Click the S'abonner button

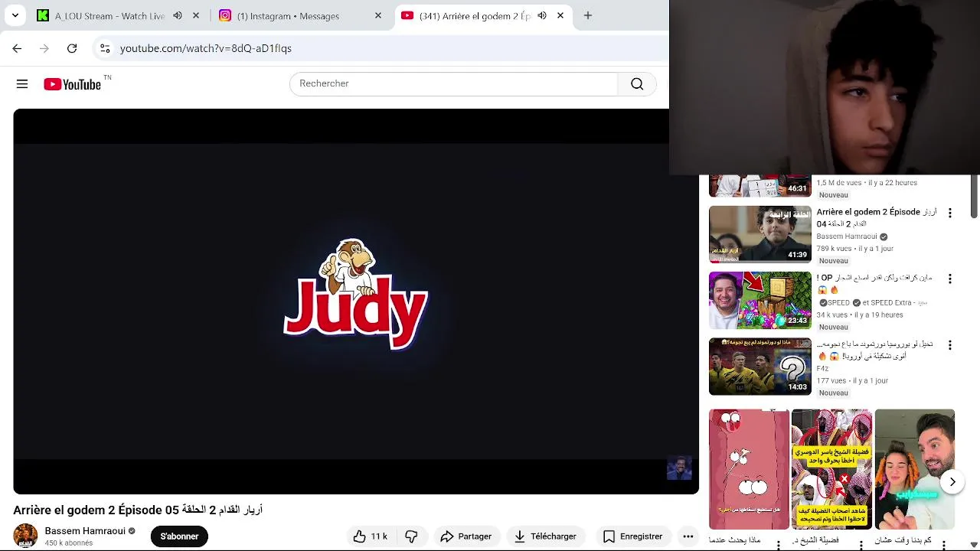(x=179, y=536)
